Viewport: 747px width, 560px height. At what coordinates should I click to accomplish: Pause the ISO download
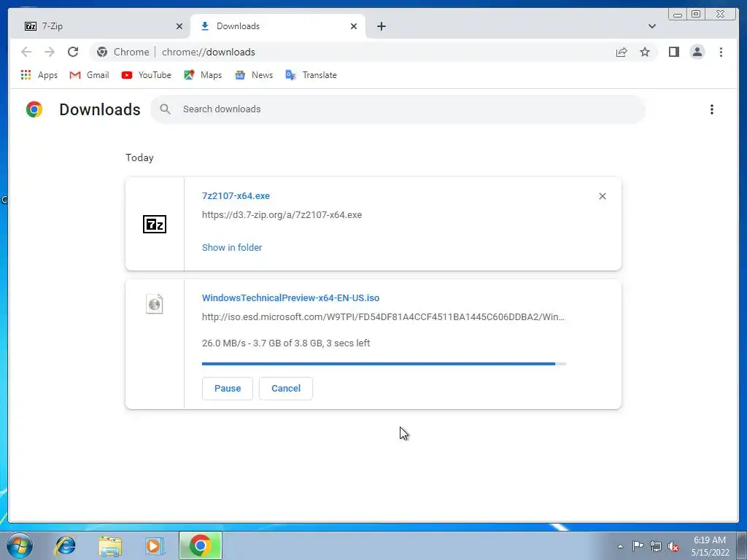click(228, 389)
